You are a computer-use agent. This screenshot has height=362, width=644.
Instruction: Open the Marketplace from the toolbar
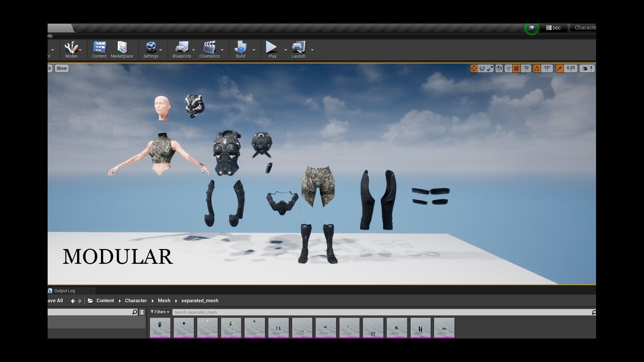tap(122, 50)
